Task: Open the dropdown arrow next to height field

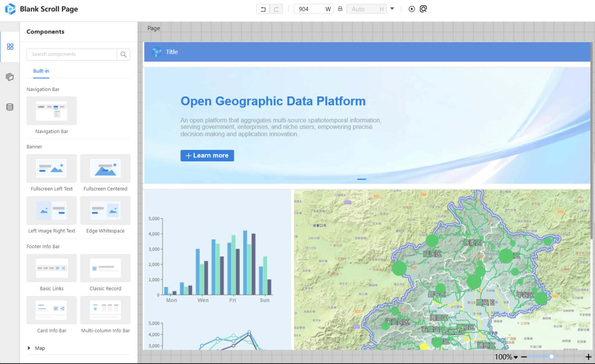Action: [392, 9]
